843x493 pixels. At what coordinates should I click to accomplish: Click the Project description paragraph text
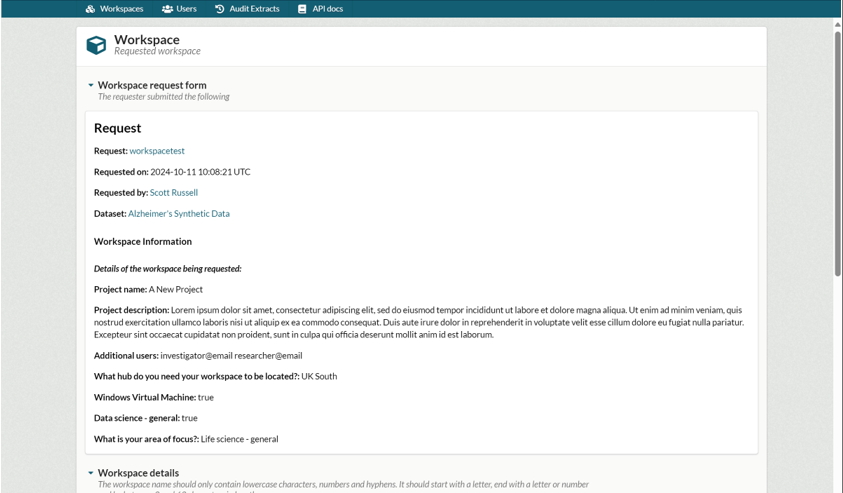[420, 322]
